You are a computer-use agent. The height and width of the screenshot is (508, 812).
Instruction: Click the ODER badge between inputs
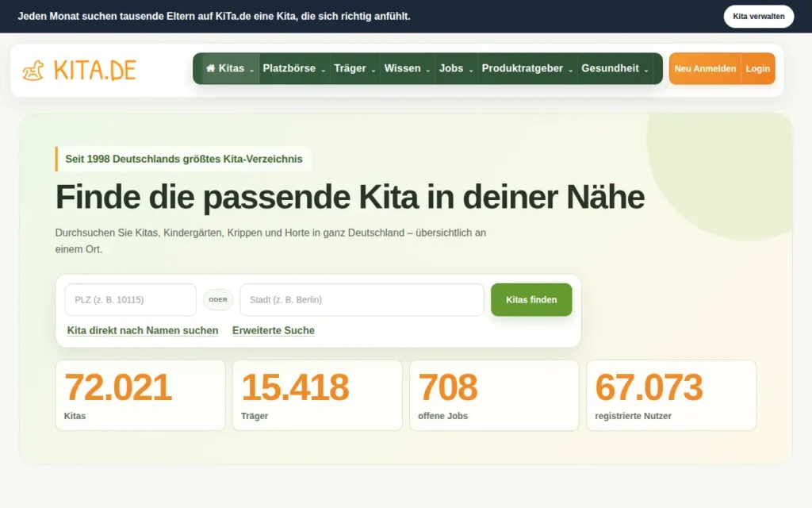click(218, 299)
